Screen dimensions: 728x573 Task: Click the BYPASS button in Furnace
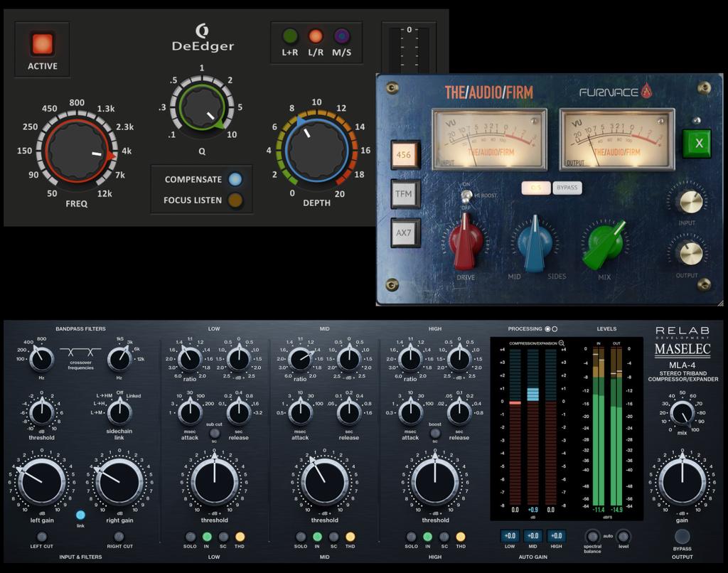tap(567, 188)
